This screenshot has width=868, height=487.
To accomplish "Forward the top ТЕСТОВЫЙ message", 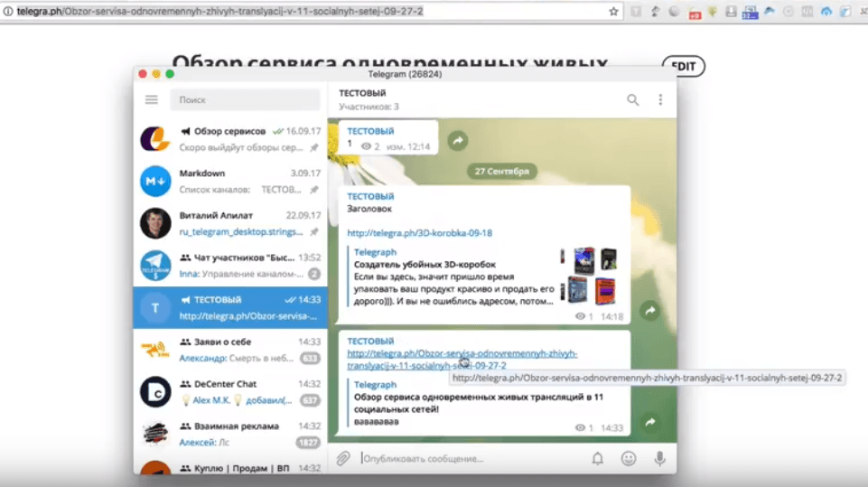I will (457, 140).
